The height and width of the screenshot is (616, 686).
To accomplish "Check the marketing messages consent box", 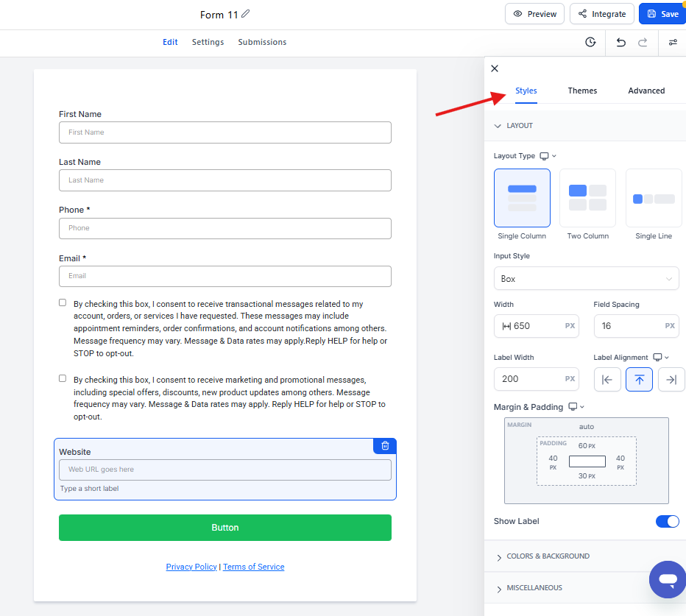I will pyautogui.click(x=63, y=378).
